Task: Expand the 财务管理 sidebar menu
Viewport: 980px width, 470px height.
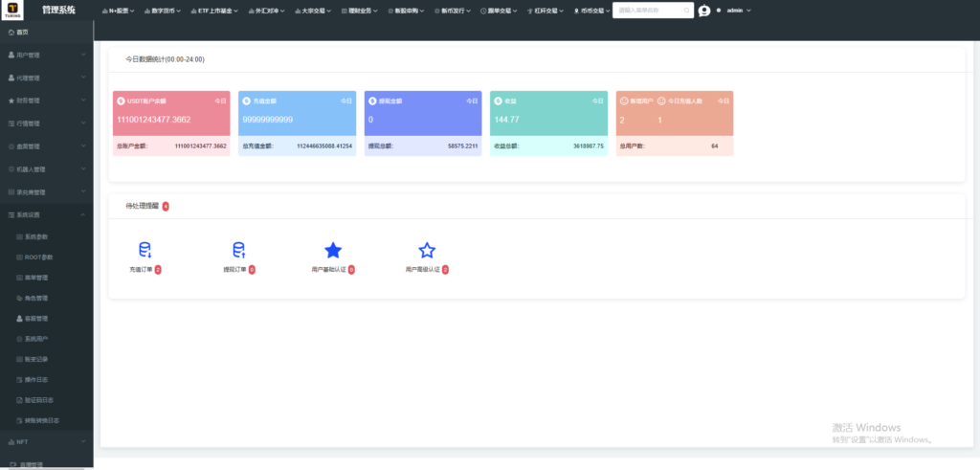Action: pos(47,101)
